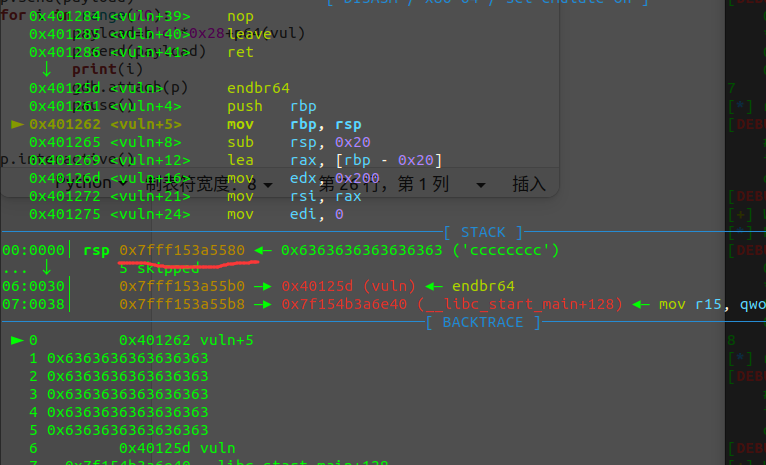Select the endbr64 instruction at <vuln> in disassembly

tap(258, 88)
